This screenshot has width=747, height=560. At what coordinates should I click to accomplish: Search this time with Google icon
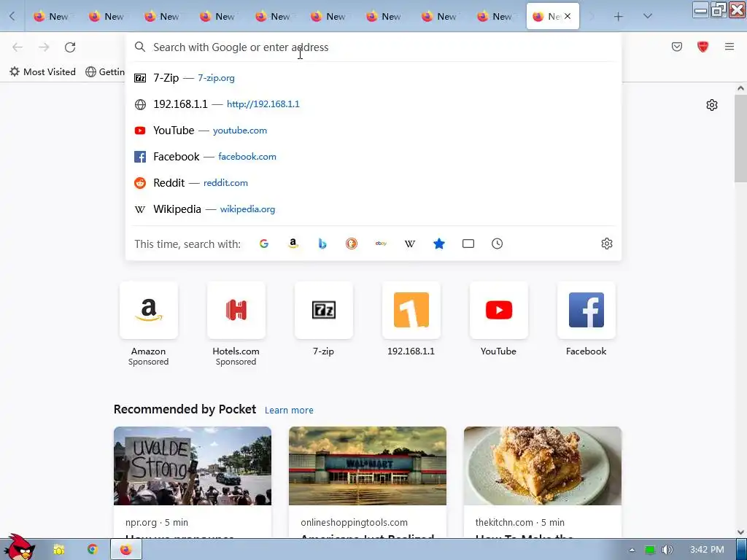[264, 244]
